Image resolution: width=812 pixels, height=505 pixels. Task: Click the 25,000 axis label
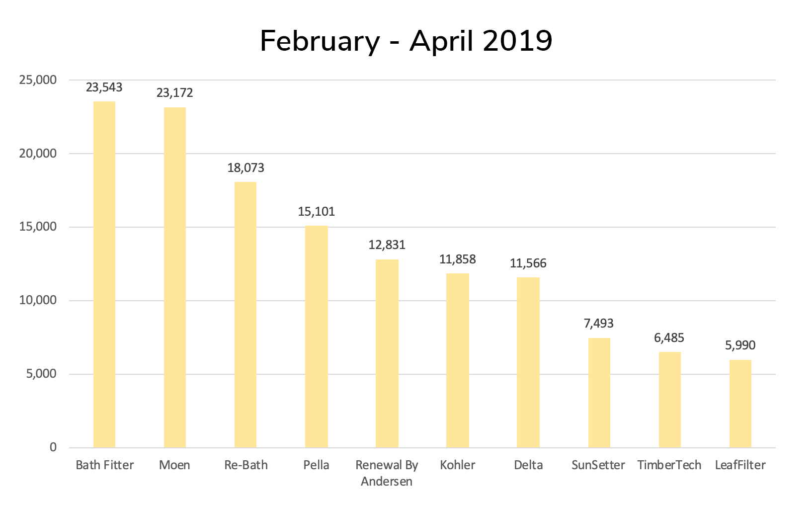[39, 80]
